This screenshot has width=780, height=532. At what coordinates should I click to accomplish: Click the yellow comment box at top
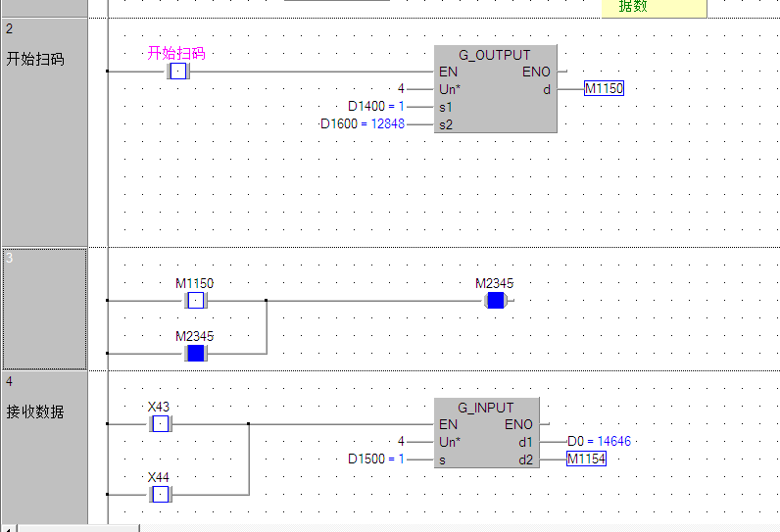click(x=654, y=7)
